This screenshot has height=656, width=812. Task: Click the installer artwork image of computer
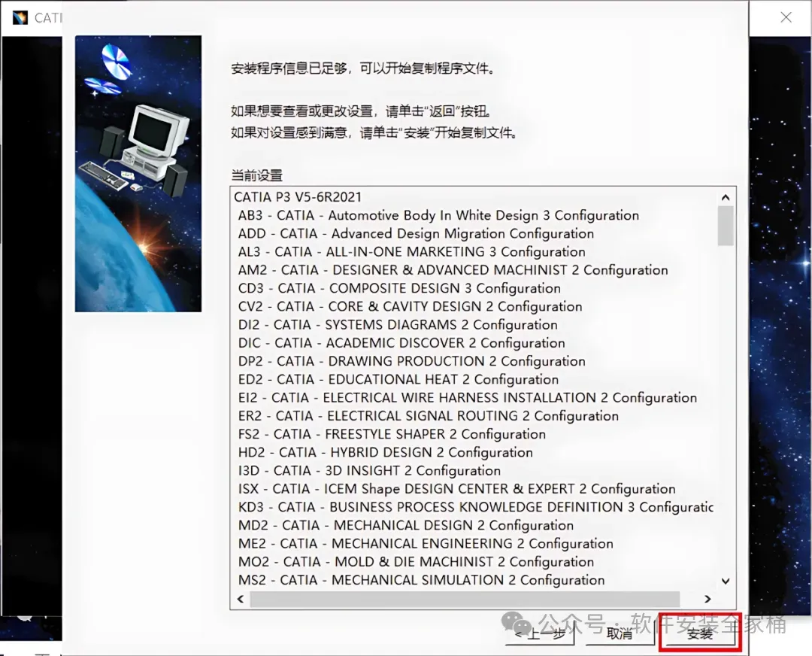(138, 174)
